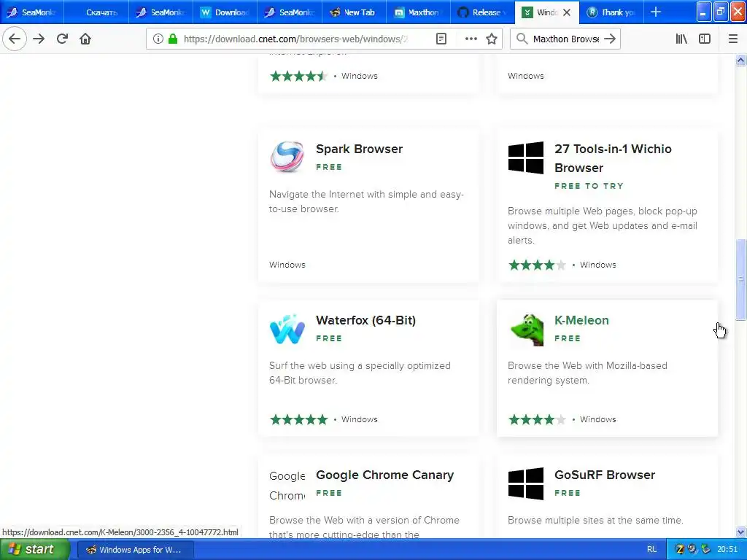Submit search with the arrow button
This screenshot has height=560, width=747.
[x=610, y=39]
